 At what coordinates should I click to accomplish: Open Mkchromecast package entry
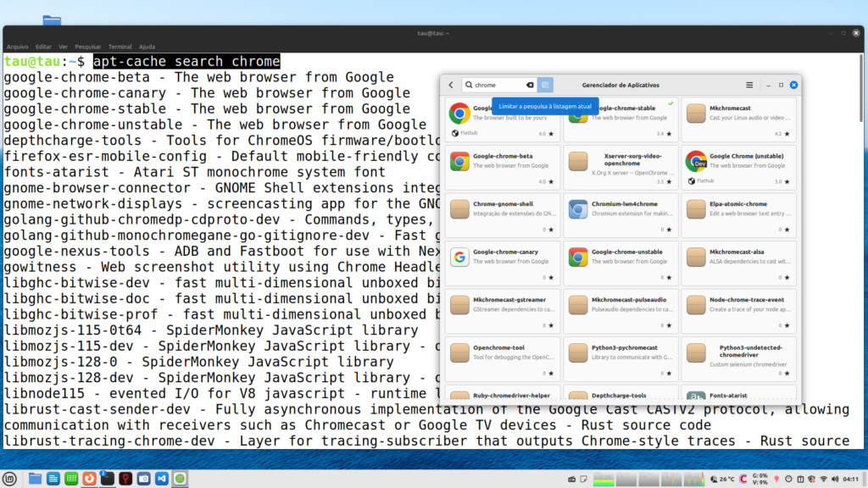(x=738, y=120)
